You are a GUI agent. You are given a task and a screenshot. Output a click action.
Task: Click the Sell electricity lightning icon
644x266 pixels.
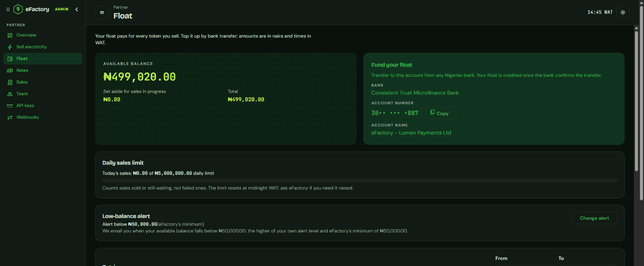(10, 47)
